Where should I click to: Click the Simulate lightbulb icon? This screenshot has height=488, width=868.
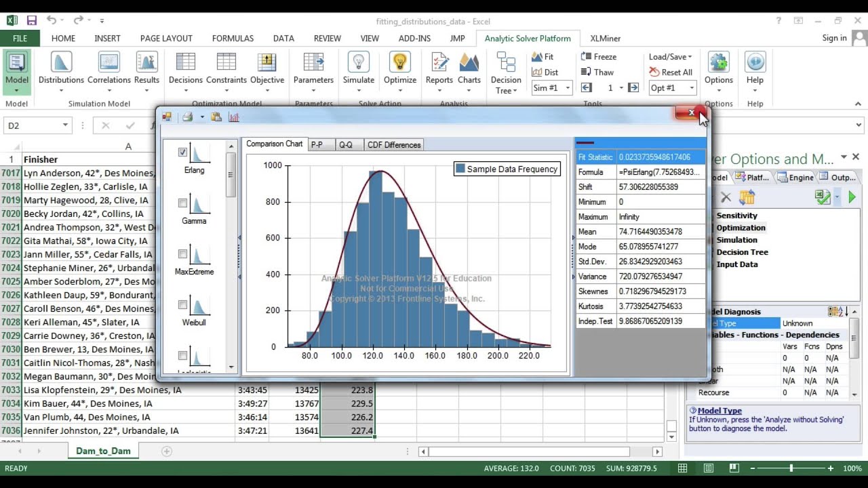359,62
